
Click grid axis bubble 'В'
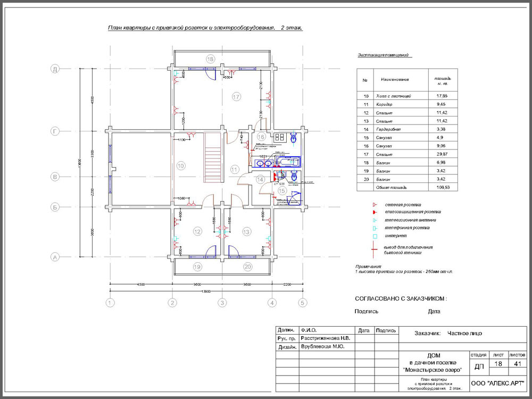(x=55, y=177)
